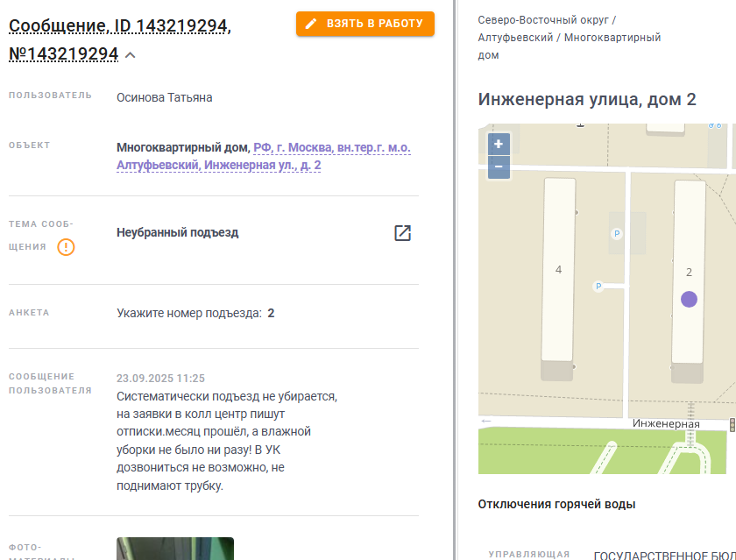Viewport: 736px width, 560px height.
Task: Zoom in on the map
Action: coord(499,144)
